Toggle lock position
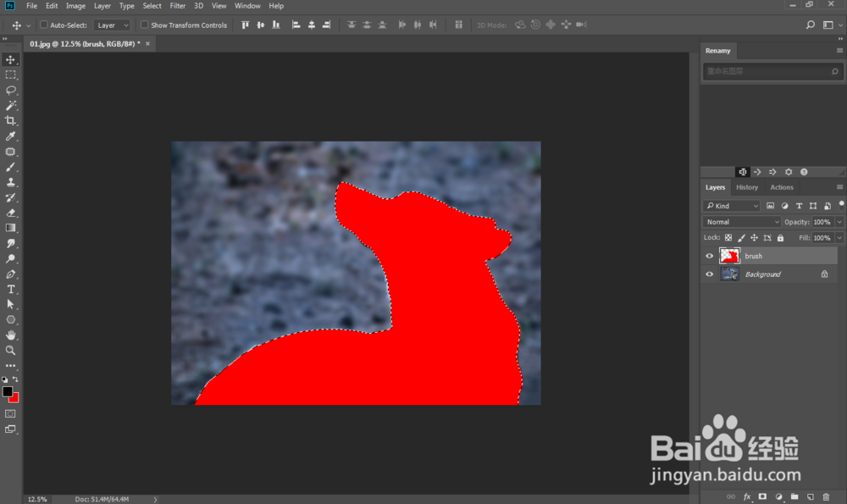 point(754,238)
